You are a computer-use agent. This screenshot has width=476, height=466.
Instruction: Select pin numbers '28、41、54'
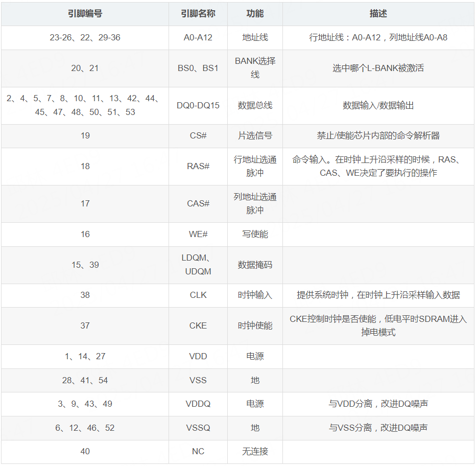click(85, 380)
